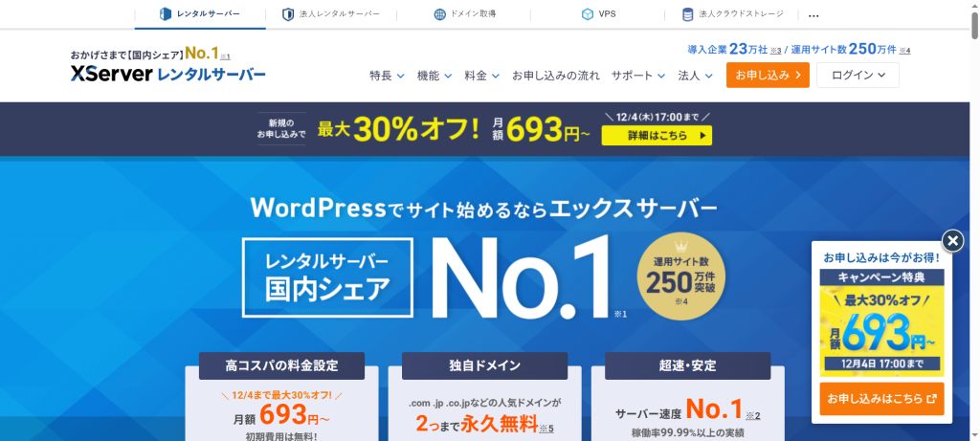Click the 運用サイト数 250万件突破 gold badge
This screenshot has width=980, height=441.
point(681,276)
